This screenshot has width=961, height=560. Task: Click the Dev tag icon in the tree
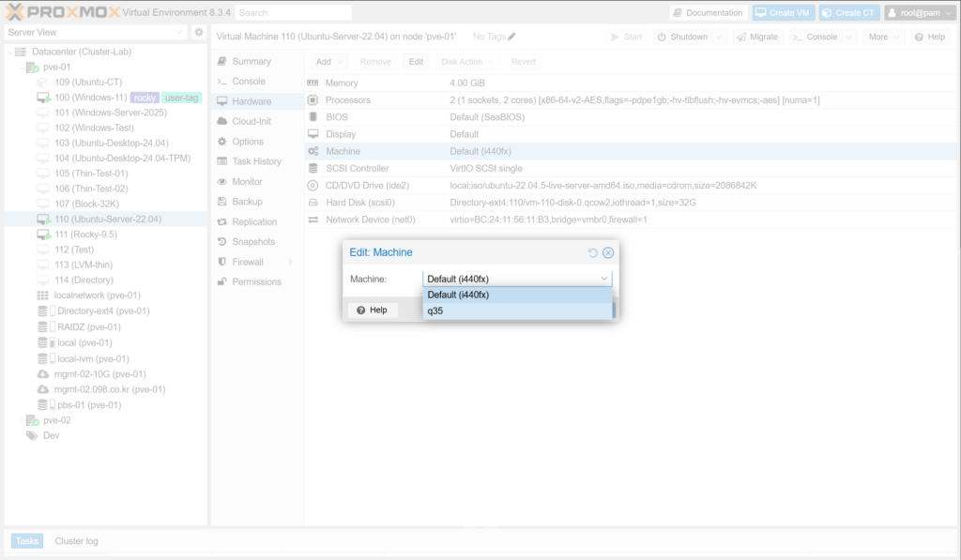coord(32,435)
